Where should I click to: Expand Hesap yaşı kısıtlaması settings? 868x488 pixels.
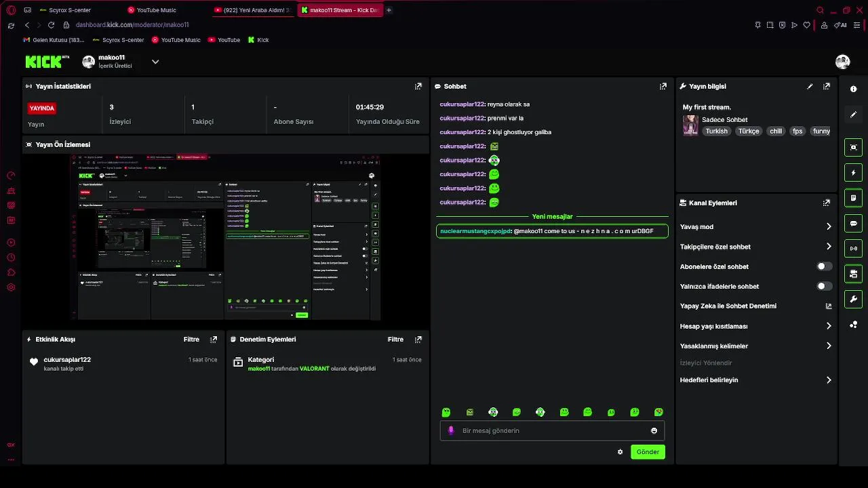click(829, 326)
